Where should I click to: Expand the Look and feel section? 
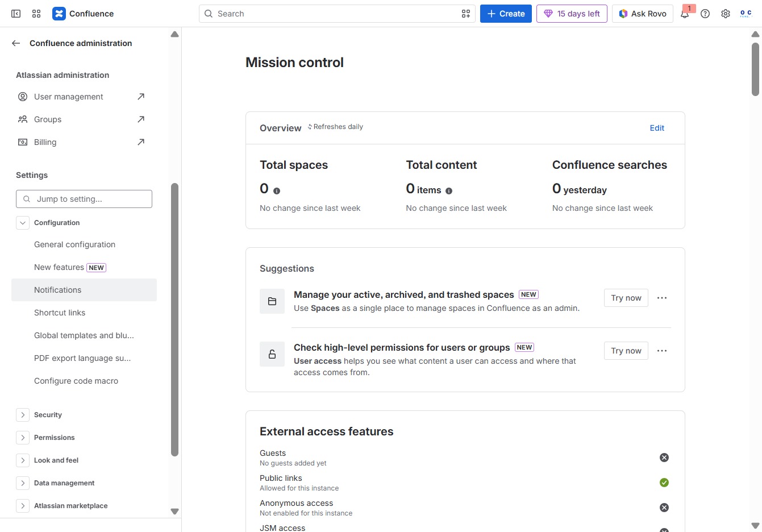pos(23,460)
